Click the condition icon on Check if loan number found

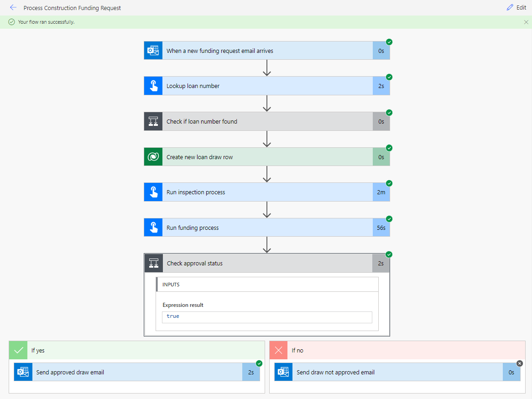coord(153,121)
